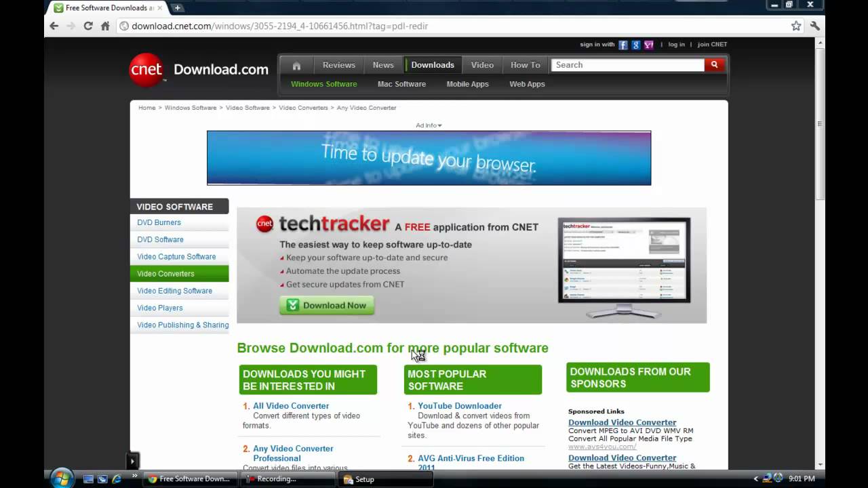The image size is (868, 488).
Task: Open the network icon in system tray
Action: (x=767, y=479)
